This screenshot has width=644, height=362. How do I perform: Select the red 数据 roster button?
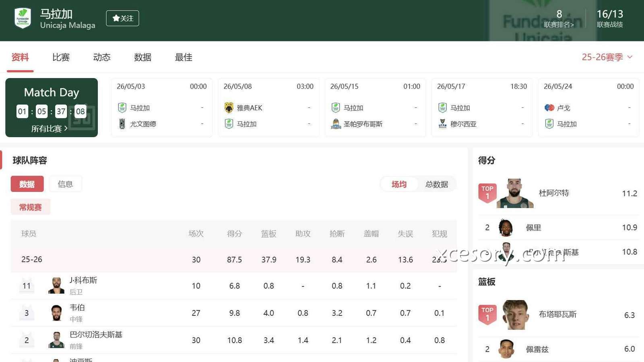click(27, 184)
